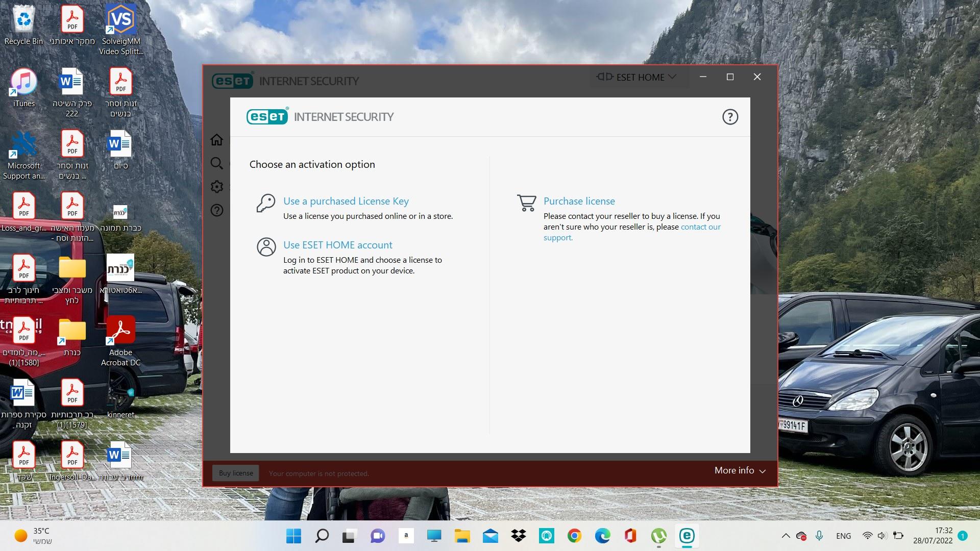Close the ESET Internet Security window
980x551 pixels.
pyautogui.click(x=757, y=77)
